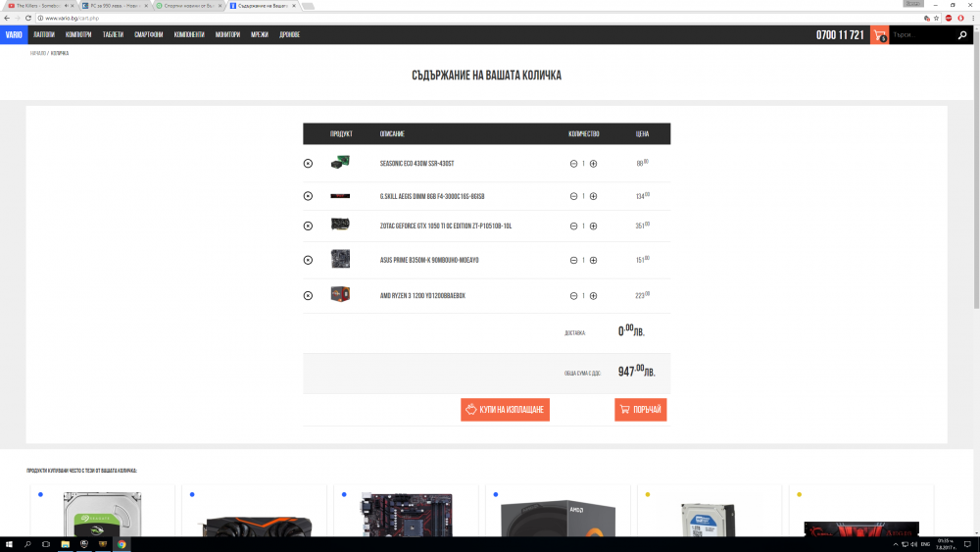Decrease quantity of AMD Ryzen 3 1200
980x552 pixels.
click(573, 296)
